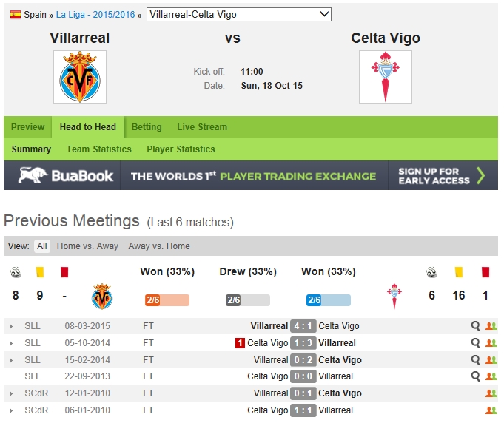
Task: Click the Spain flag icon
Action: tap(15, 14)
